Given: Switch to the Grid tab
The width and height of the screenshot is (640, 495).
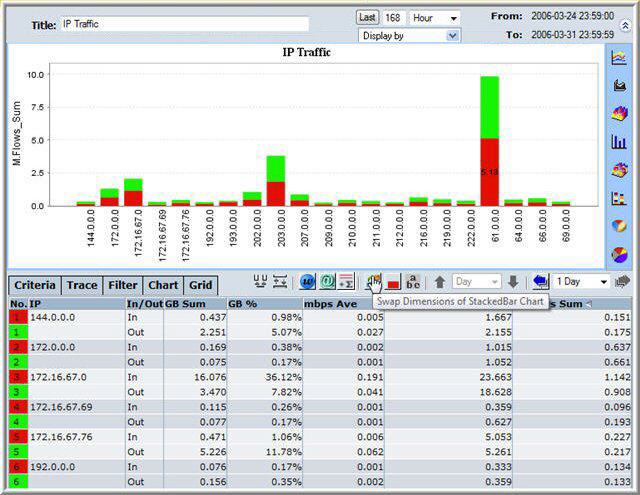Looking at the screenshot, I should pos(201,285).
